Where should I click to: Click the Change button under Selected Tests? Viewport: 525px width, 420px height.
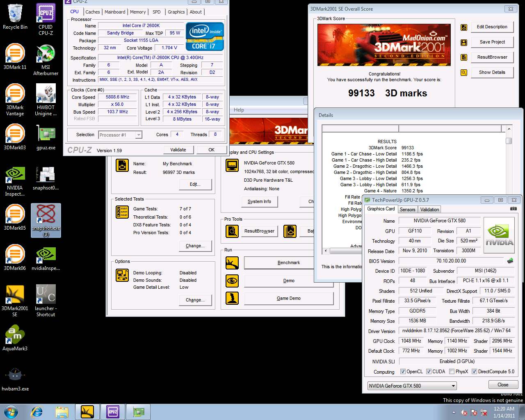coord(195,246)
